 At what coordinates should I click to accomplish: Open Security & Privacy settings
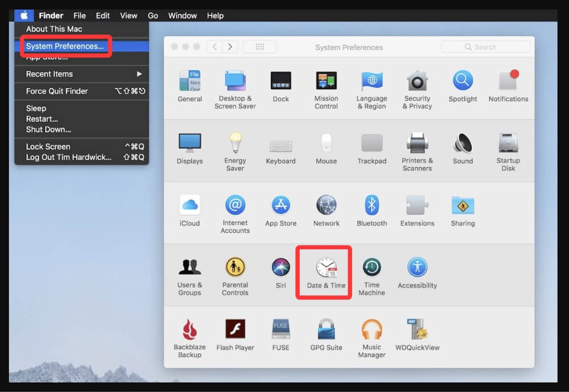(x=417, y=82)
